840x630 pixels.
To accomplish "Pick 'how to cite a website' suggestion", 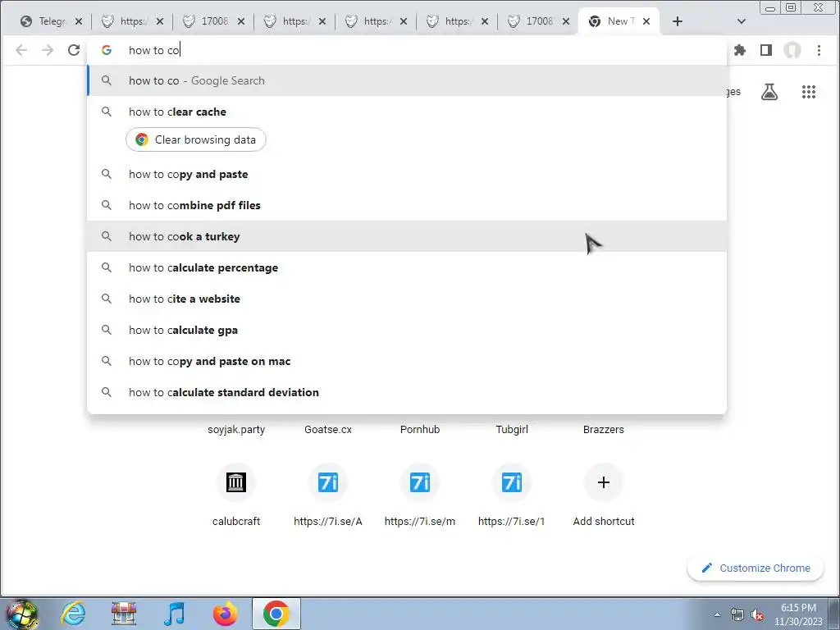I will click(407, 299).
